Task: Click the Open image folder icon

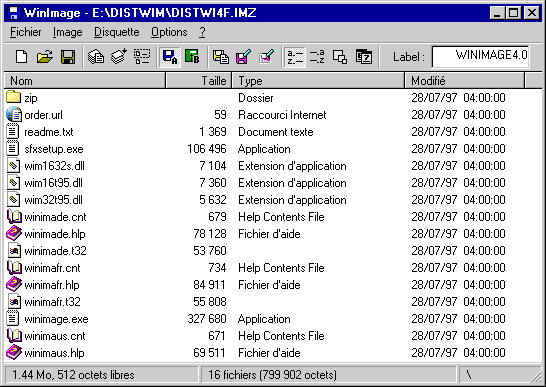Action: (x=45, y=56)
